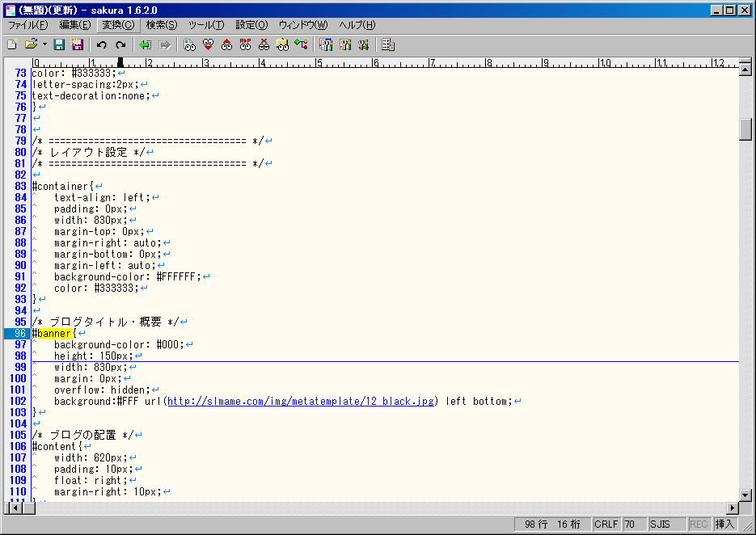Undo the last edit
The width and height of the screenshot is (756, 535).
click(101, 44)
